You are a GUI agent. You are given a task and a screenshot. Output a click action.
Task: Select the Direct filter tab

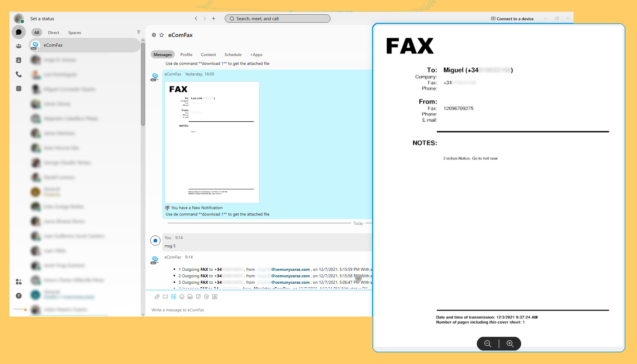click(54, 32)
